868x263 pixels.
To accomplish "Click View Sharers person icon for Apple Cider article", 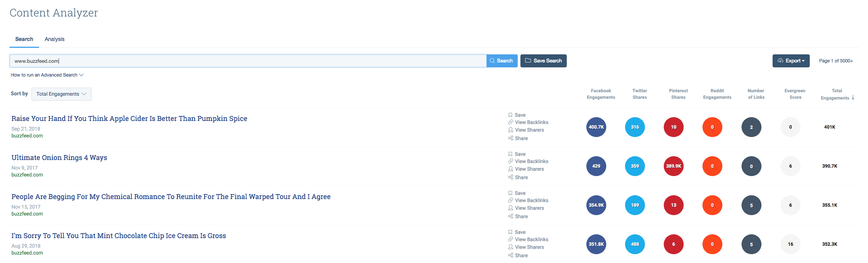I will coord(510,130).
